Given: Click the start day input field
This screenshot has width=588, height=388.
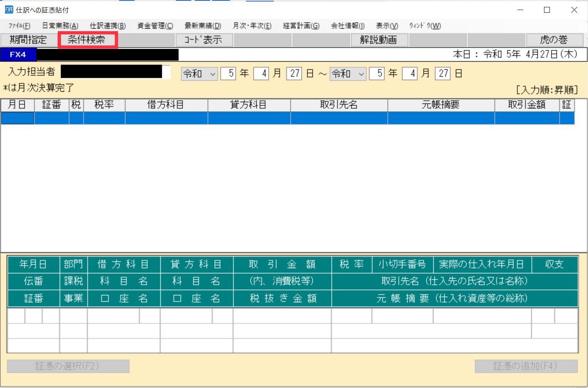Looking at the screenshot, I should (294, 74).
